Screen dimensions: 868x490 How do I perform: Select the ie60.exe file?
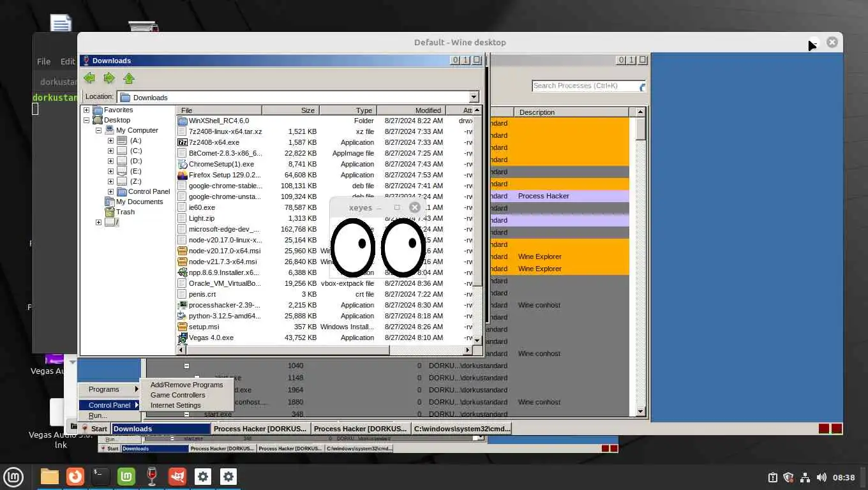(x=202, y=207)
